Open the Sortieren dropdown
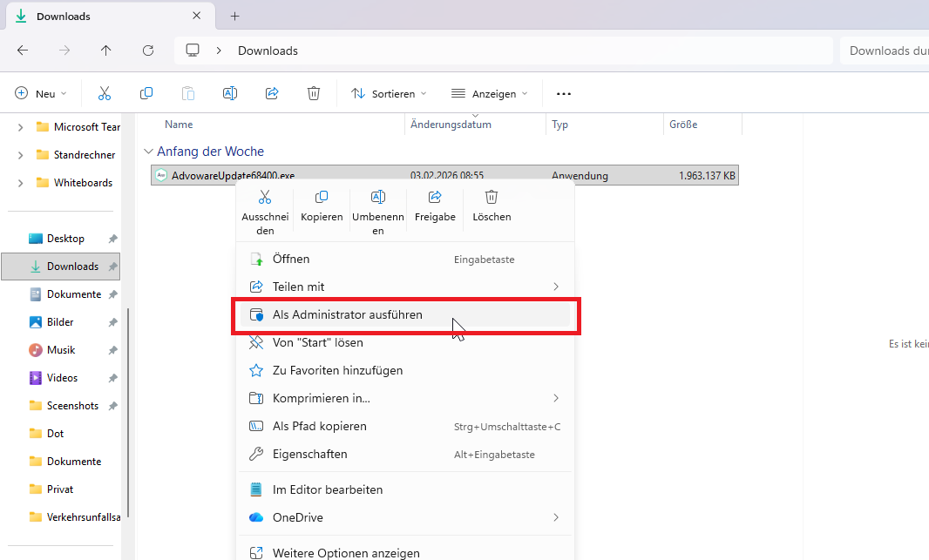929x560 pixels. 389,93
